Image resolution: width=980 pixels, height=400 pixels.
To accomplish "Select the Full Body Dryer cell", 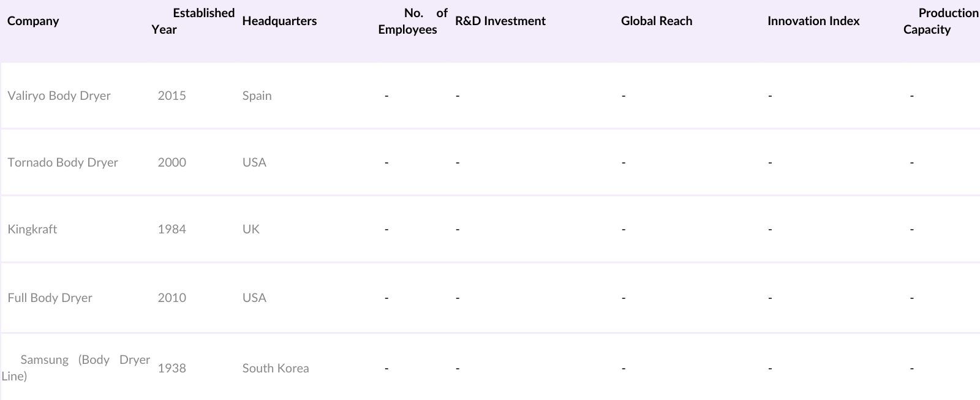I will tap(50, 298).
